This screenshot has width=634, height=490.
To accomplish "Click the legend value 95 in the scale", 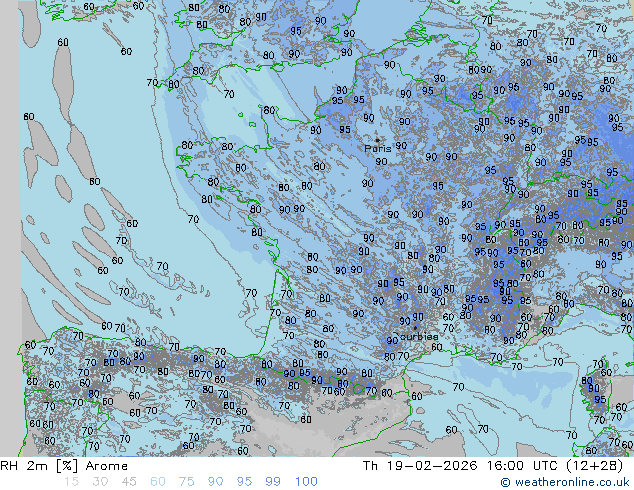I will (244, 482).
